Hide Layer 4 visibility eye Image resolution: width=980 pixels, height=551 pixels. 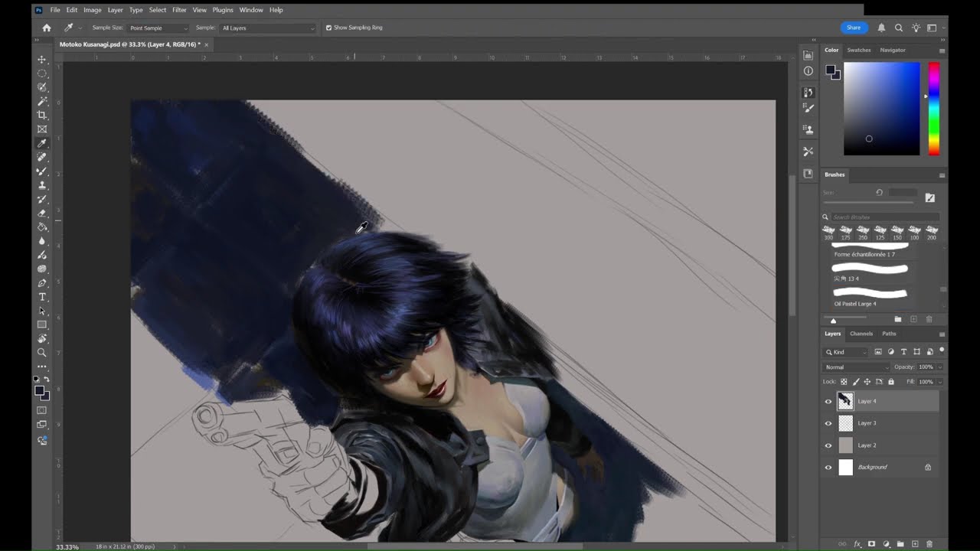(828, 401)
